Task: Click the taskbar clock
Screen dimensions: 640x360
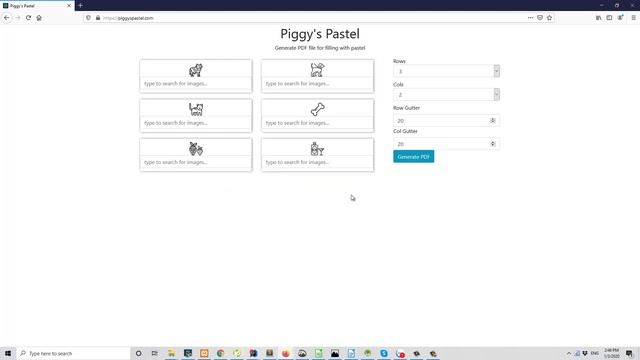Action: [611, 353]
